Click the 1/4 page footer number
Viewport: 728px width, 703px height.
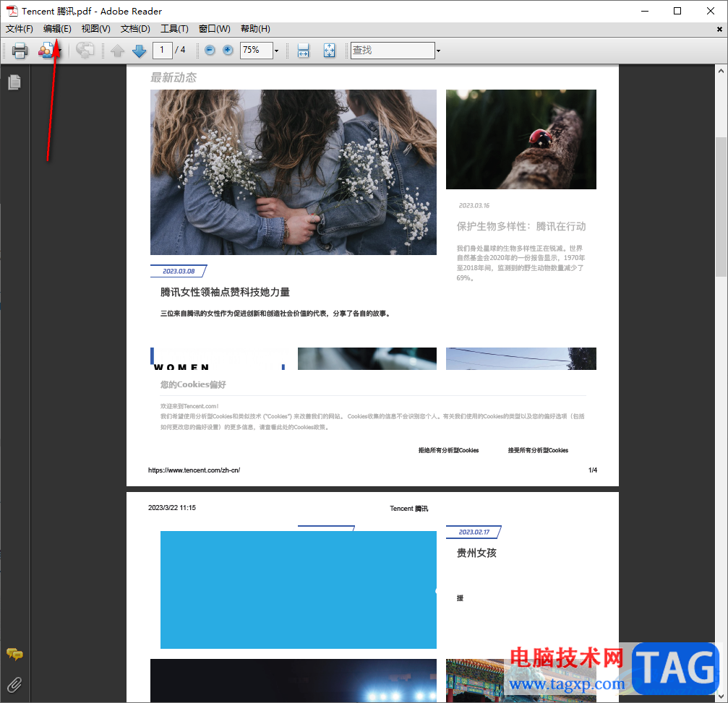[x=593, y=470]
